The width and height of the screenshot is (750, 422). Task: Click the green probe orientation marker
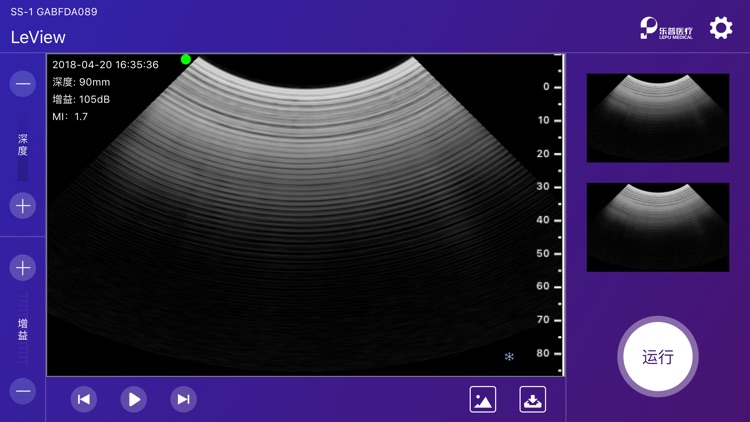[186, 60]
